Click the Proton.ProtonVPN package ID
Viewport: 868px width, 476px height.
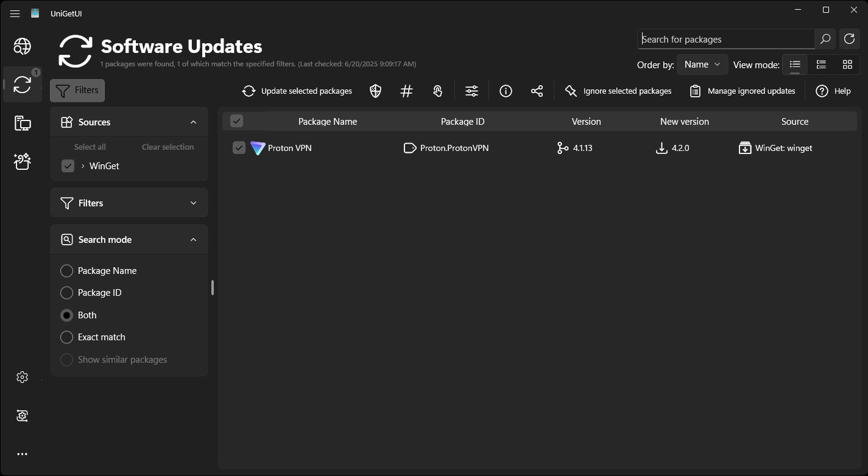(x=454, y=148)
